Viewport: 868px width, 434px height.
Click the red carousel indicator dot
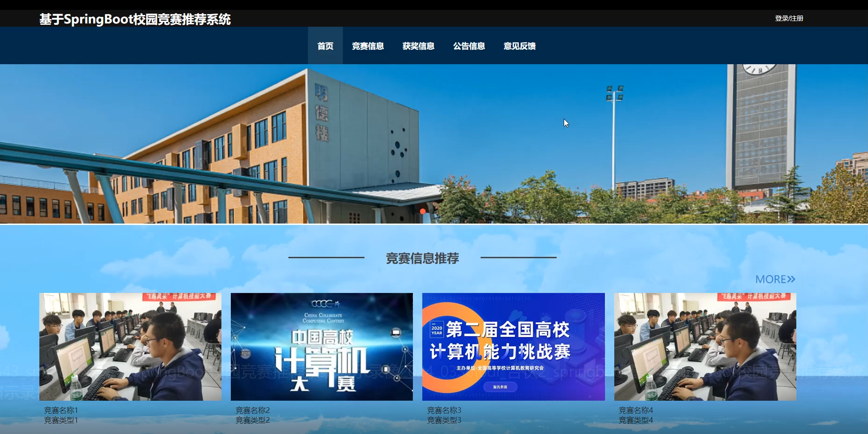(x=423, y=211)
